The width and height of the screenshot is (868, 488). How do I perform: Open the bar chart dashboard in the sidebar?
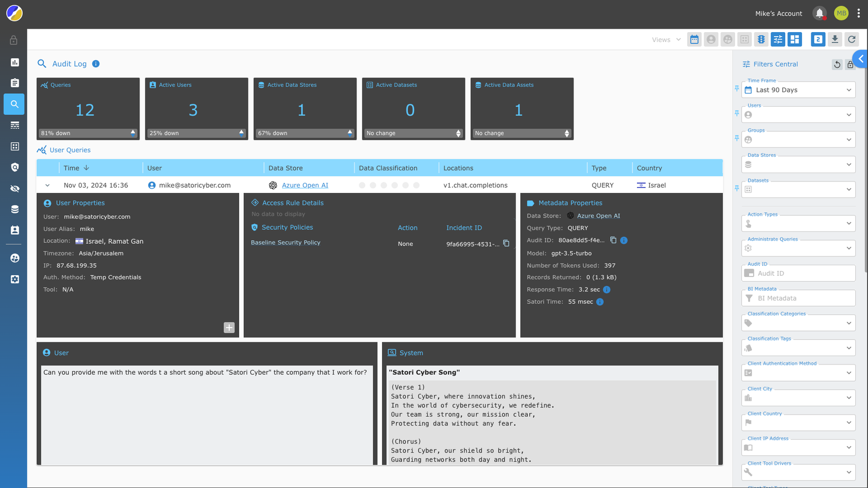click(x=15, y=62)
